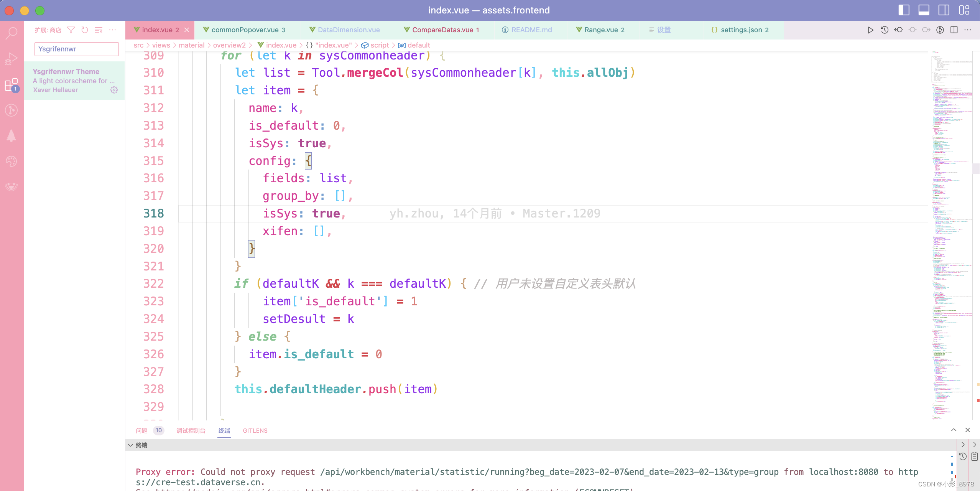Screen dimensions: 980x491
Task: Toggle primary sidebar visibility
Action: click(x=904, y=10)
